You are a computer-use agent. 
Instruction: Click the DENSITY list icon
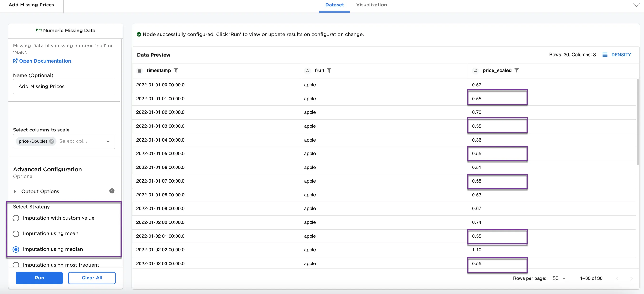coord(605,55)
